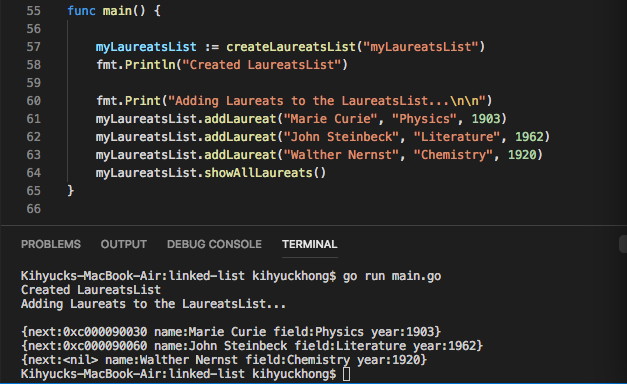
Task: Click the "Chemistry" string in code
Action: click(x=453, y=155)
